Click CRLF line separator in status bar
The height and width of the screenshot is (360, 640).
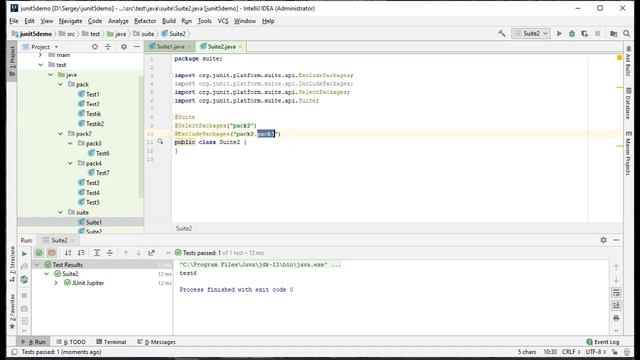[571, 352]
